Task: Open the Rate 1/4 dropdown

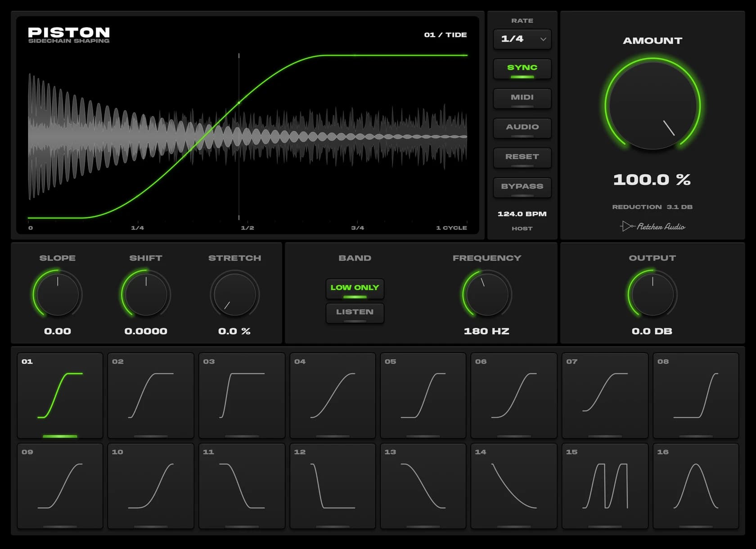Action: pyautogui.click(x=522, y=39)
